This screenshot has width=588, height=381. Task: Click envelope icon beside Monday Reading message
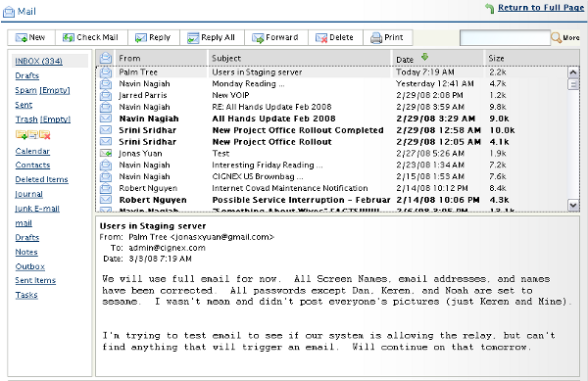(106, 83)
